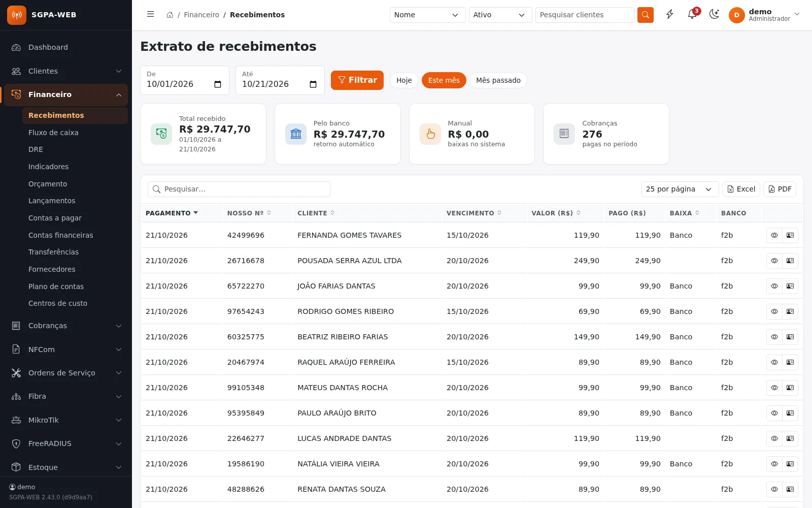Select the Hoje period shortcut

404,80
